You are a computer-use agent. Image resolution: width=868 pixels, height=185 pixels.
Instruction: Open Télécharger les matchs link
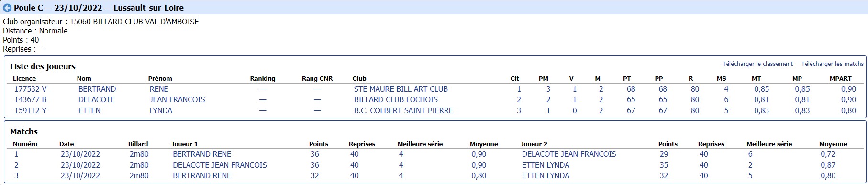(833, 64)
